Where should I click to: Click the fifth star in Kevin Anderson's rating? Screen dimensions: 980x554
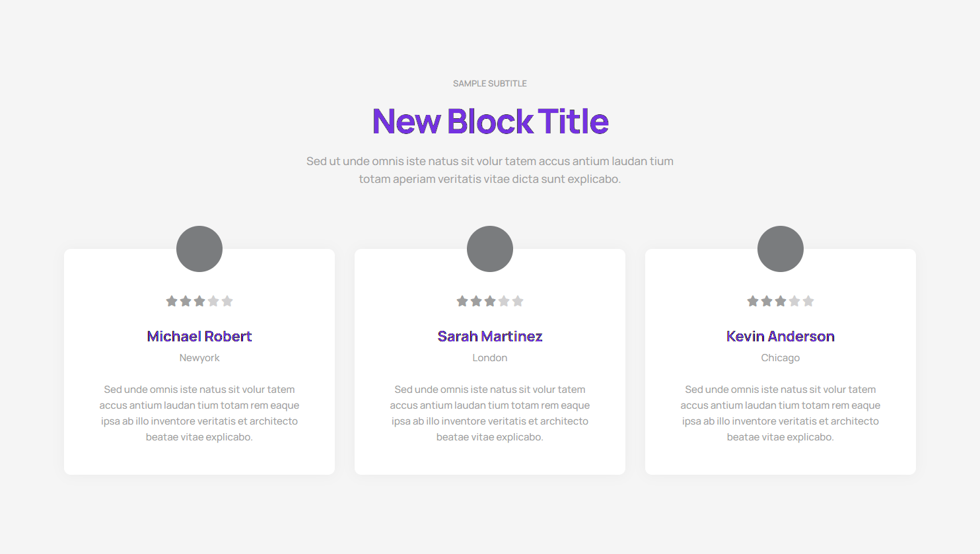point(808,301)
